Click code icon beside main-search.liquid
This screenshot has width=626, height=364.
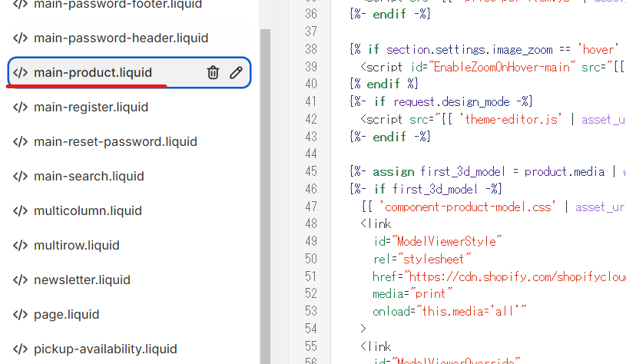point(21,176)
